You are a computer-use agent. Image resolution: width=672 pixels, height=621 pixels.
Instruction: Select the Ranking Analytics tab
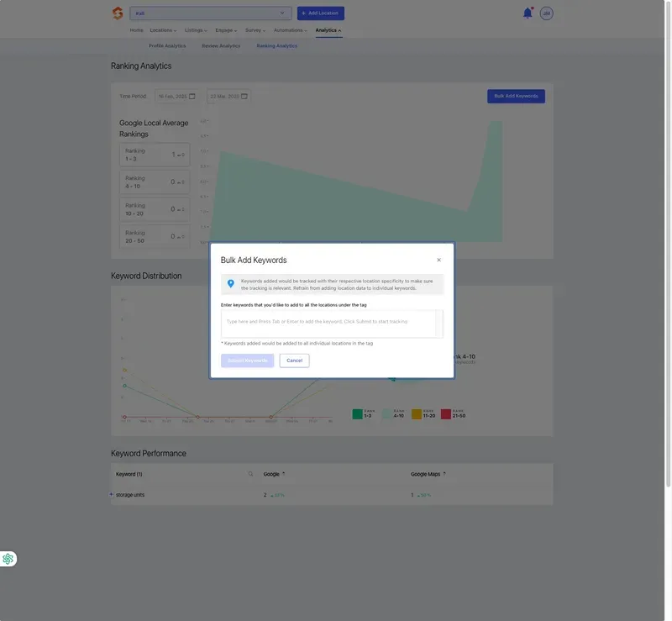[x=277, y=46]
